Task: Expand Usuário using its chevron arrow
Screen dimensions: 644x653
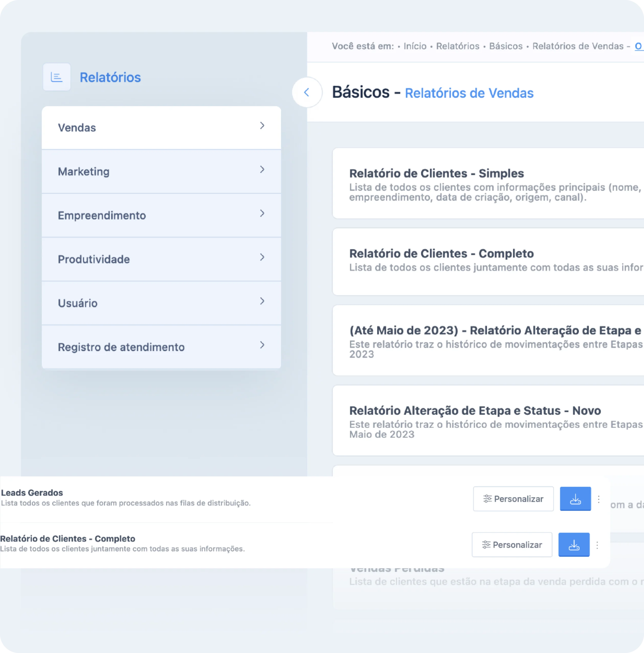Action: (262, 301)
